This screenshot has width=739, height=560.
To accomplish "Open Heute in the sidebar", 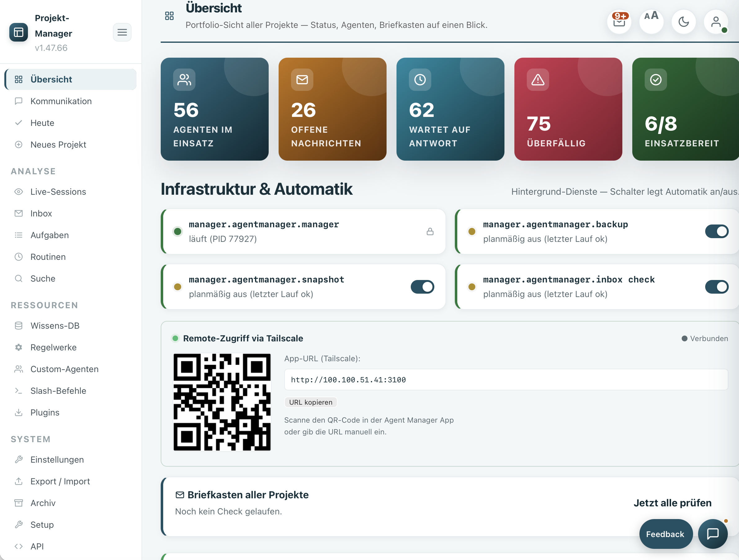I will click(70, 123).
